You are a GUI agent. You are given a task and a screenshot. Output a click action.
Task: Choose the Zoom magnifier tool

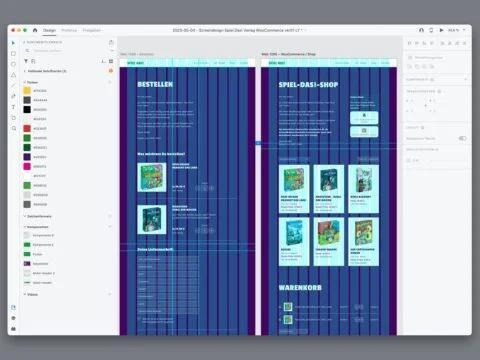[x=13, y=128]
